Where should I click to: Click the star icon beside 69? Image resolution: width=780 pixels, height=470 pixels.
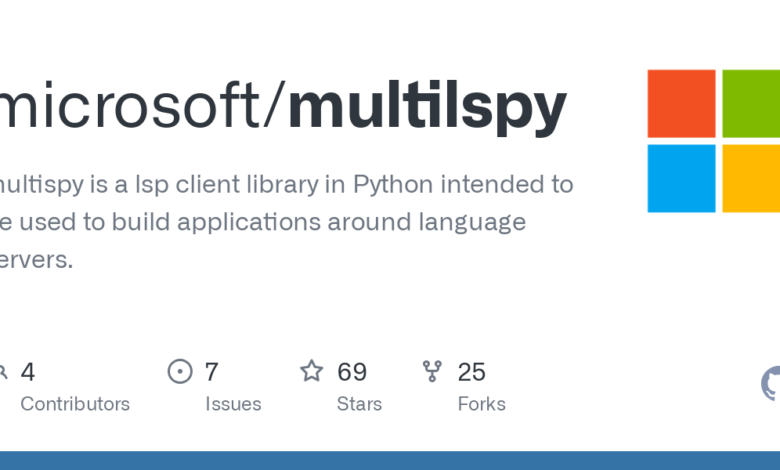(x=312, y=372)
